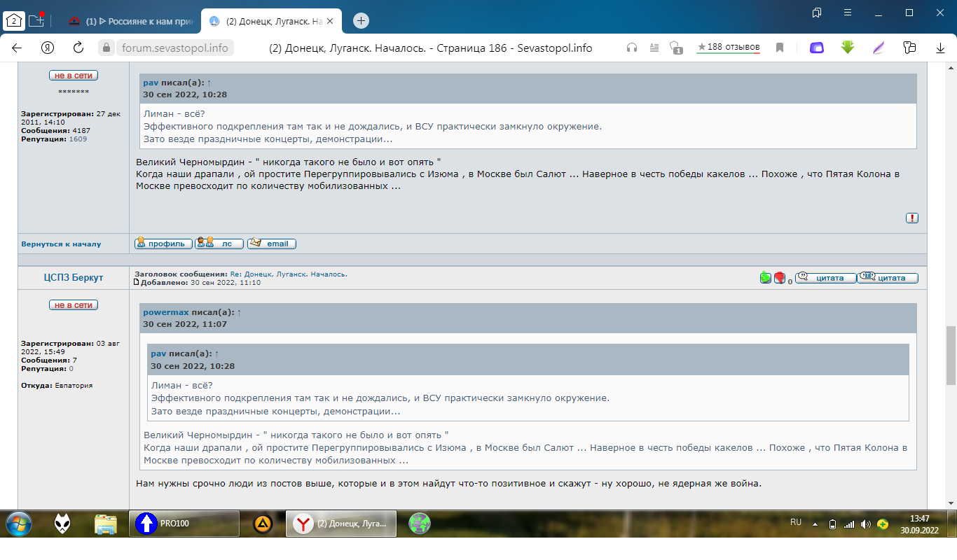The height and width of the screenshot is (560, 957).
Task: Open the Protect shield icon with badge 1
Action: [676, 48]
